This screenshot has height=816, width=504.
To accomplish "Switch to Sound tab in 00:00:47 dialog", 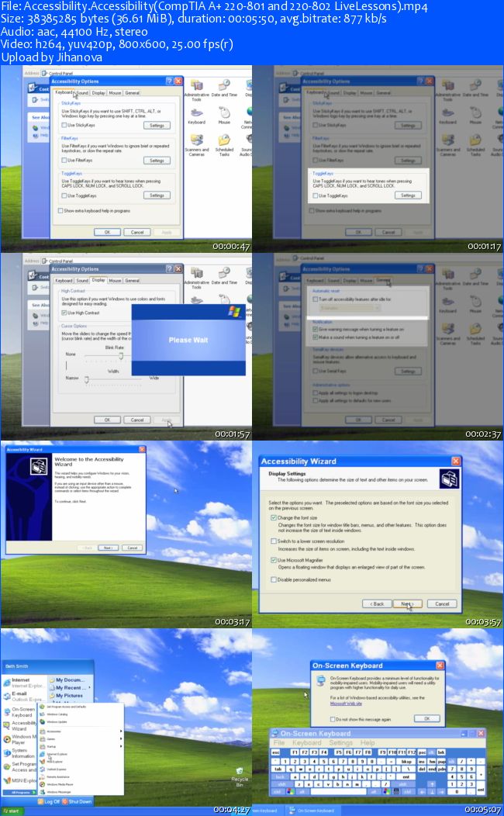I will [82, 92].
